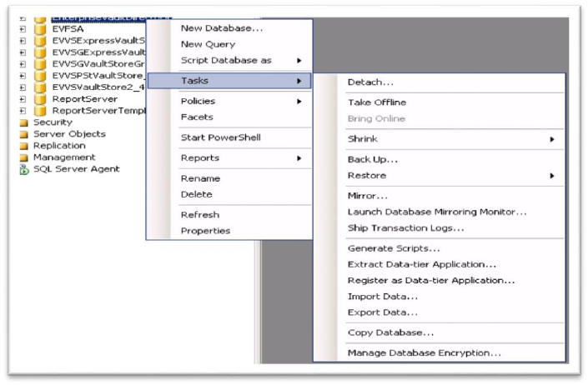Click the EVFSA database icon
588x385 pixels.
[40, 29]
